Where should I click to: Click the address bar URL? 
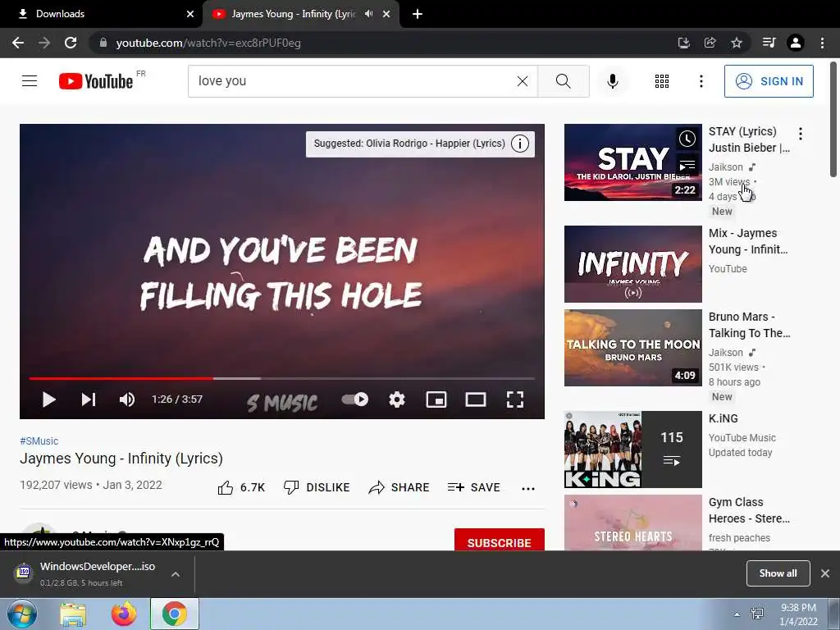(x=208, y=43)
